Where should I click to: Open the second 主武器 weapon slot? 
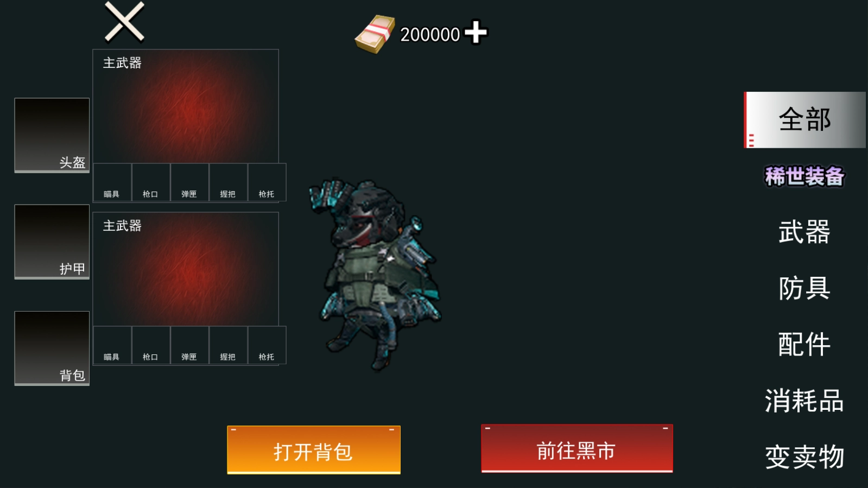186,269
